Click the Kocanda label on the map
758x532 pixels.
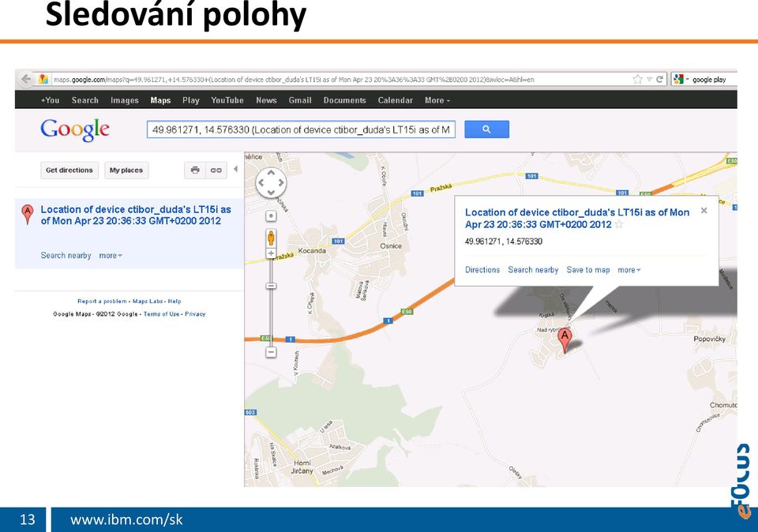tap(312, 251)
